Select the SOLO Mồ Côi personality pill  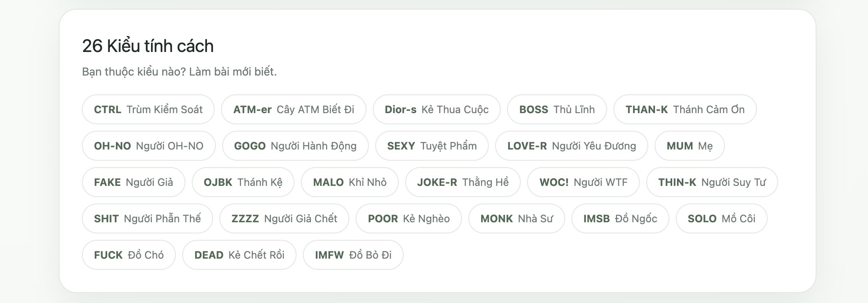click(721, 219)
